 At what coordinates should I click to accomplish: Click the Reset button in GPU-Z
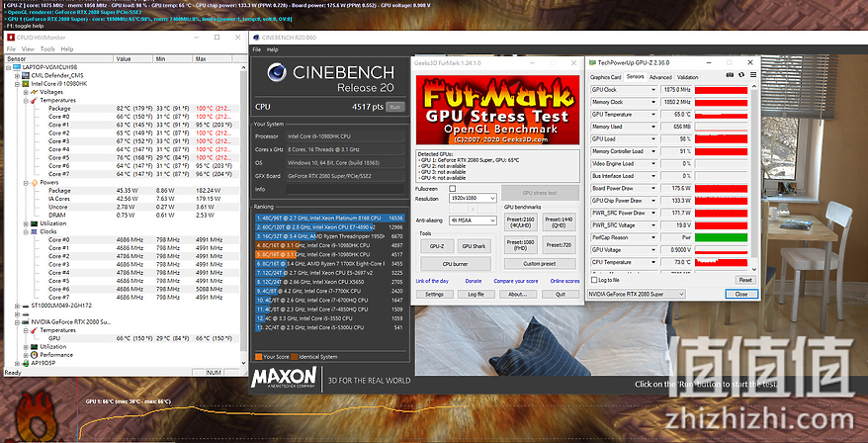click(x=745, y=280)
